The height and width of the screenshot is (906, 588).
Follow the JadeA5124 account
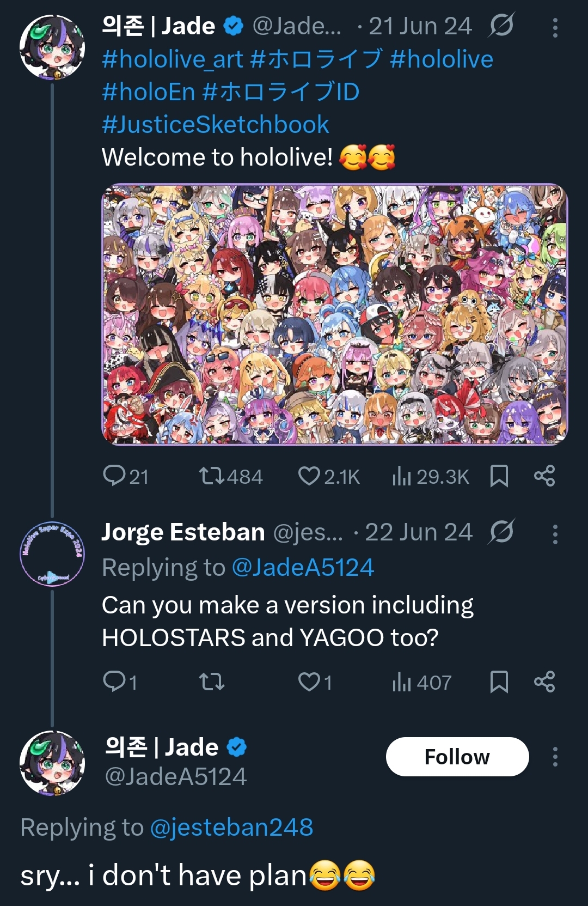[x=457, y=757]
